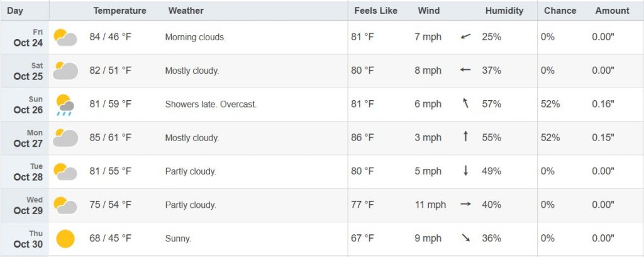This screenshot has width=644, height=257.
Task: Click the Thu Oct 30 wind direction arrow
Action: 465,238
